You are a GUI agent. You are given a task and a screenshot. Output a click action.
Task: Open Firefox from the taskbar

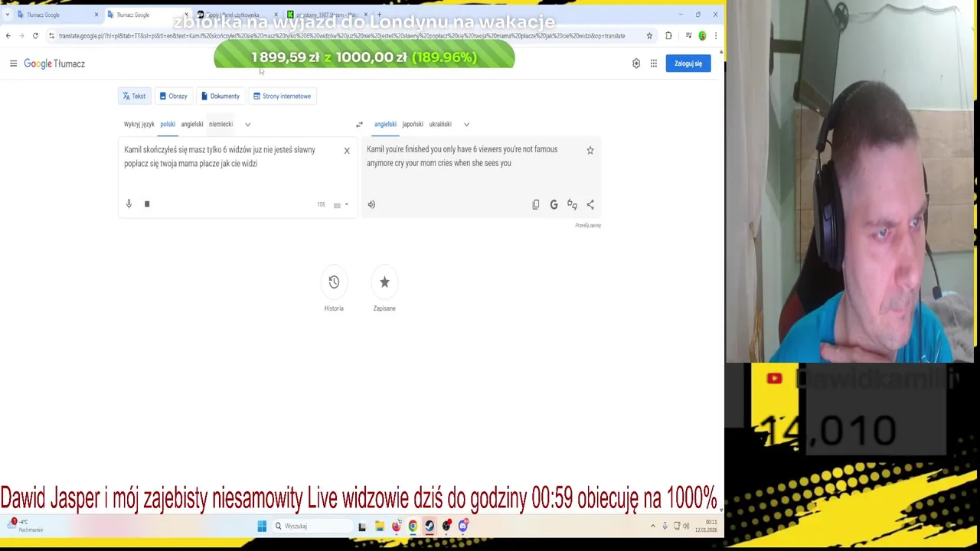coord(396,526)
